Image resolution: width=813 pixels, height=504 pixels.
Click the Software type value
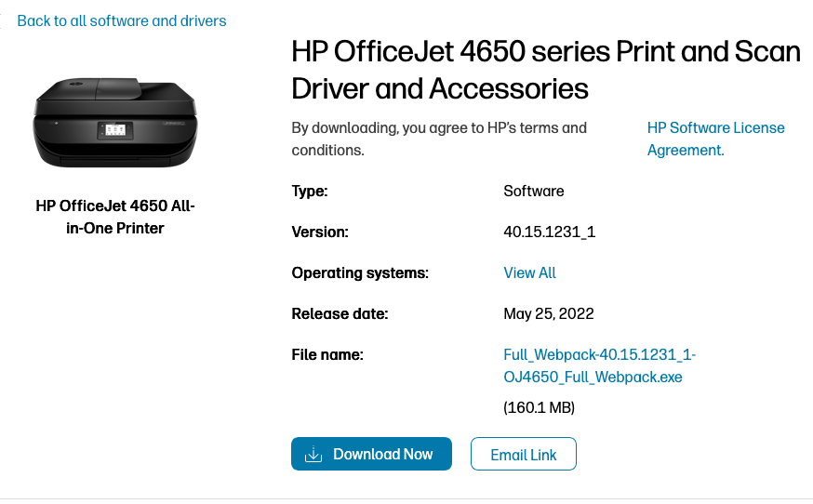[x=534, y=191]
